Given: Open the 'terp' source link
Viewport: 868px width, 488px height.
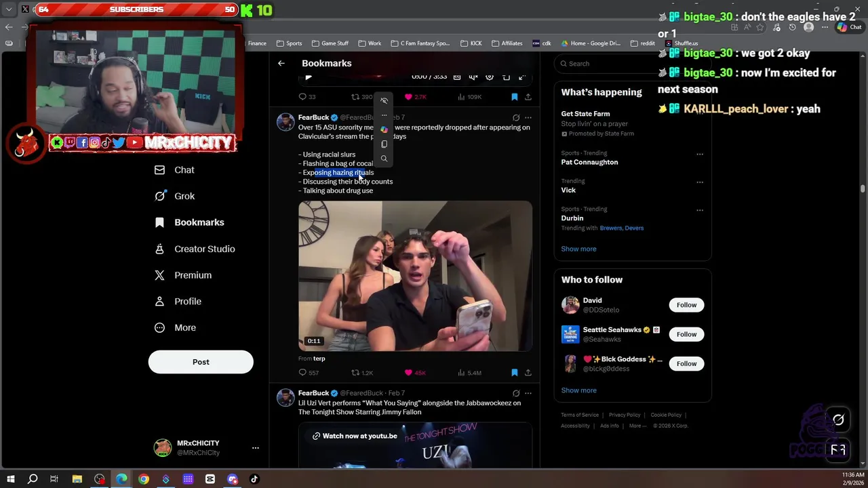Looking at the screenshot, I should (x=319, y=359).
